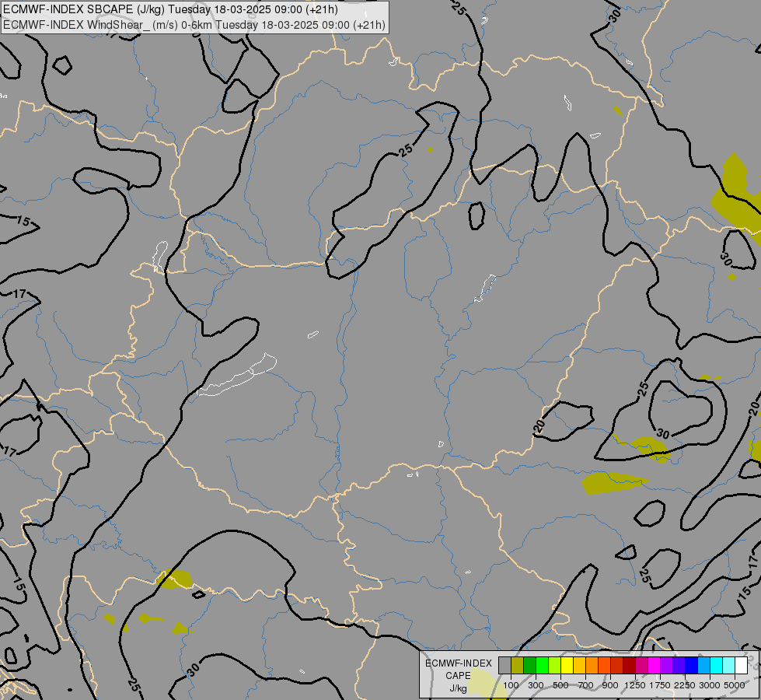The image size is (761, 700).
Task: Select the grey CAPE legend swatch
Action: click(504, 666)
